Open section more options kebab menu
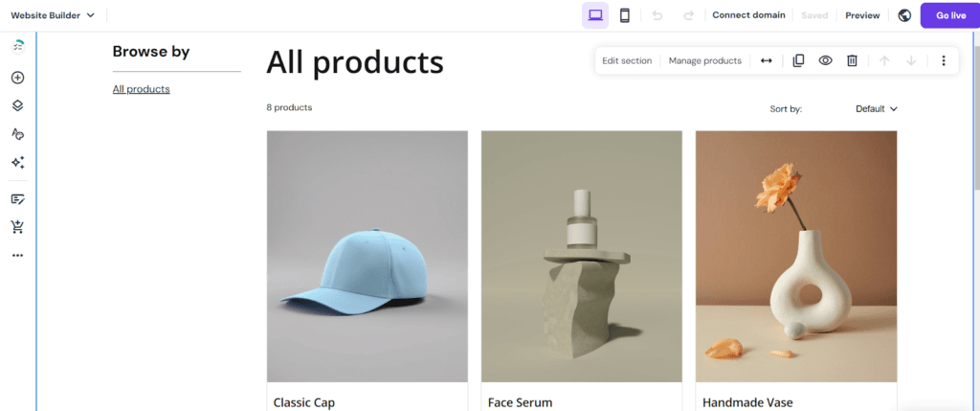The width and height of the screenshot is (980, 411). [x=944, y=60]
